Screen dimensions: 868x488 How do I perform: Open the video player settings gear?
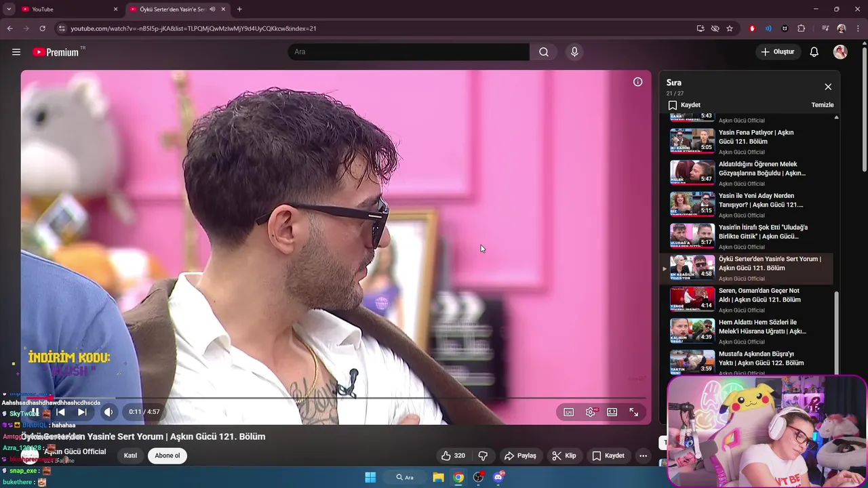coord(591,412)
